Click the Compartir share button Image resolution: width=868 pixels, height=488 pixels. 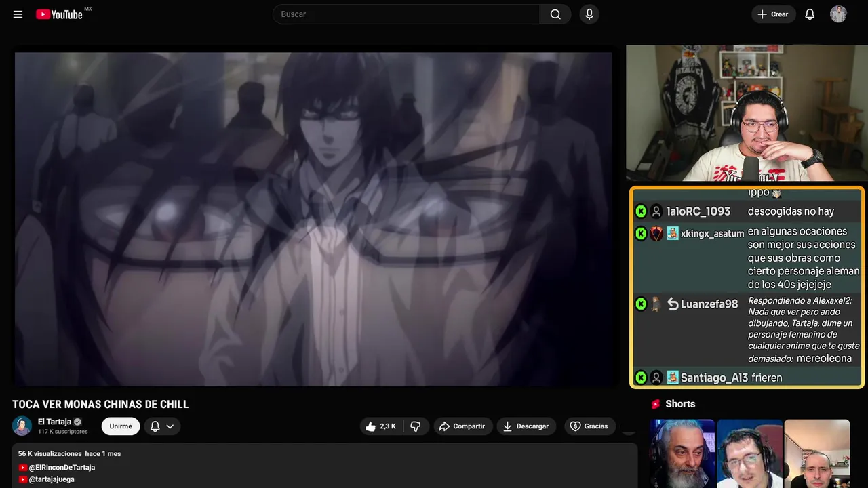coord(462,426)
